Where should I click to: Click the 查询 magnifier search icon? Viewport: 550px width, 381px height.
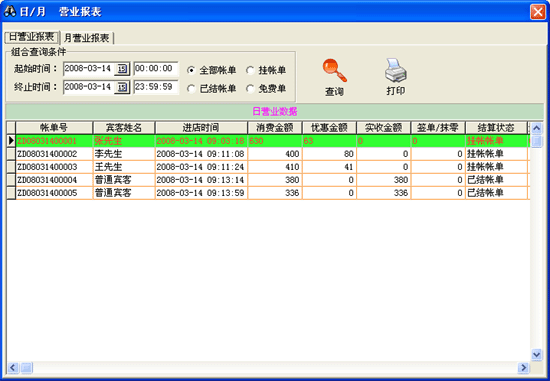[335, 71]
